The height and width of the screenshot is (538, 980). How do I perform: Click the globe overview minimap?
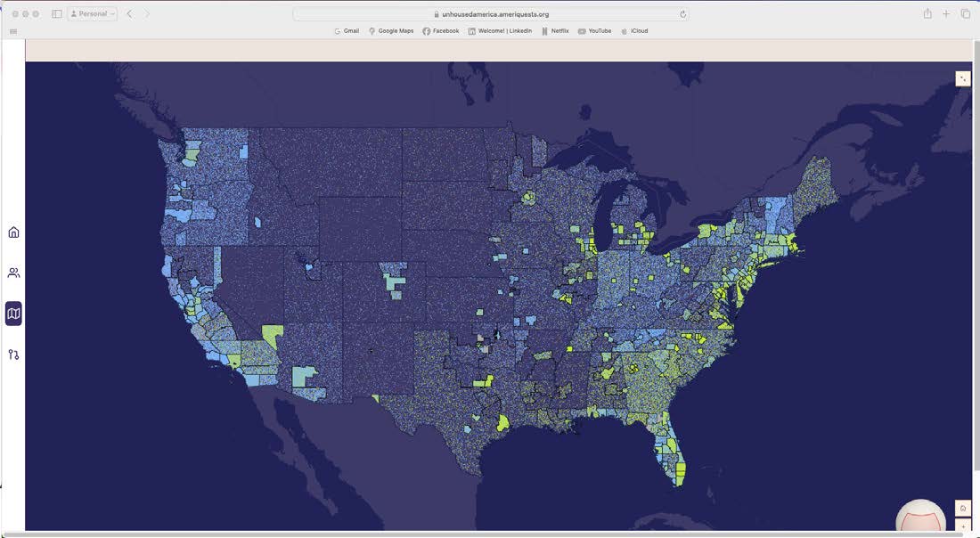pos(920,518)
